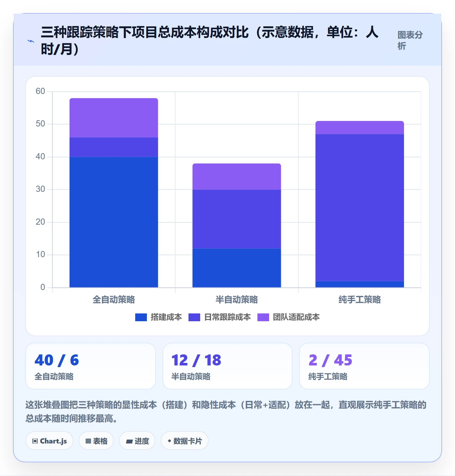Click the 日常跟踪成本 segment of the 纯手工策略 bar

[x=360, y=207]
